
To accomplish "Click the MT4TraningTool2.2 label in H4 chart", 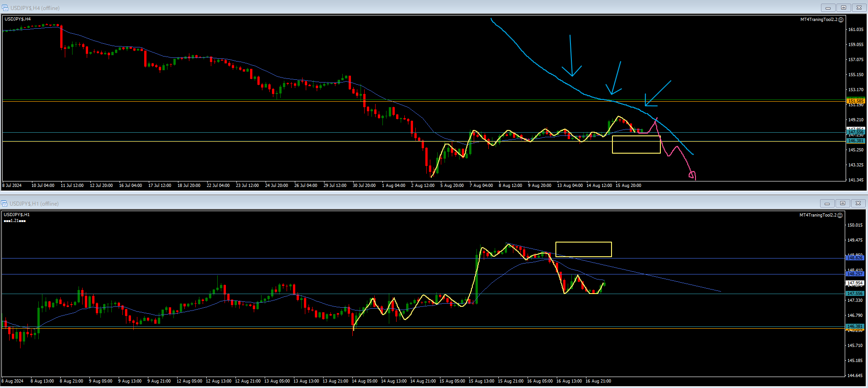I will pyautogui.click(x=819, y=20).
